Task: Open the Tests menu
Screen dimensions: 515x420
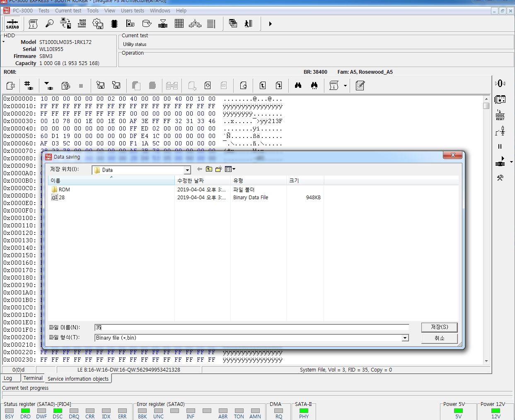Action: (44, 11)
